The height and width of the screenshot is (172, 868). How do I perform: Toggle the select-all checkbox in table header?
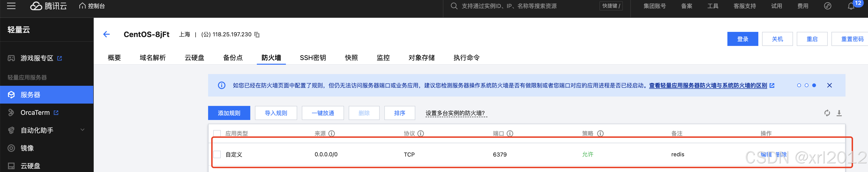click(217, 134)
